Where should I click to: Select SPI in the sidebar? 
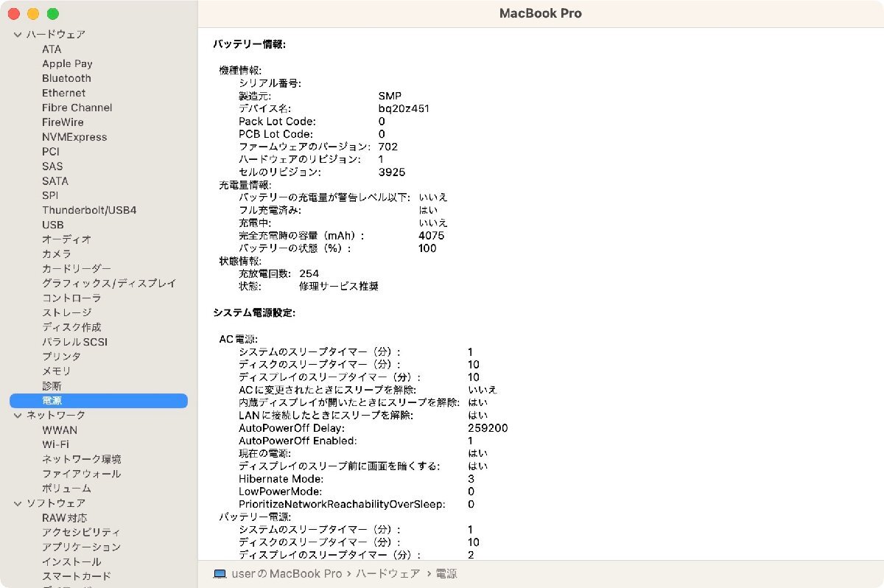[x=50, y=196]
